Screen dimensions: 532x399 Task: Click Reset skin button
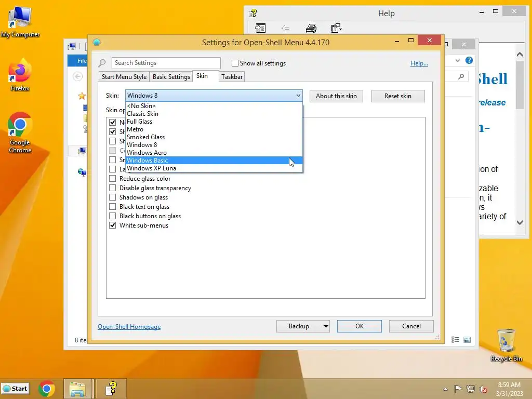click(x=398, y=96)
